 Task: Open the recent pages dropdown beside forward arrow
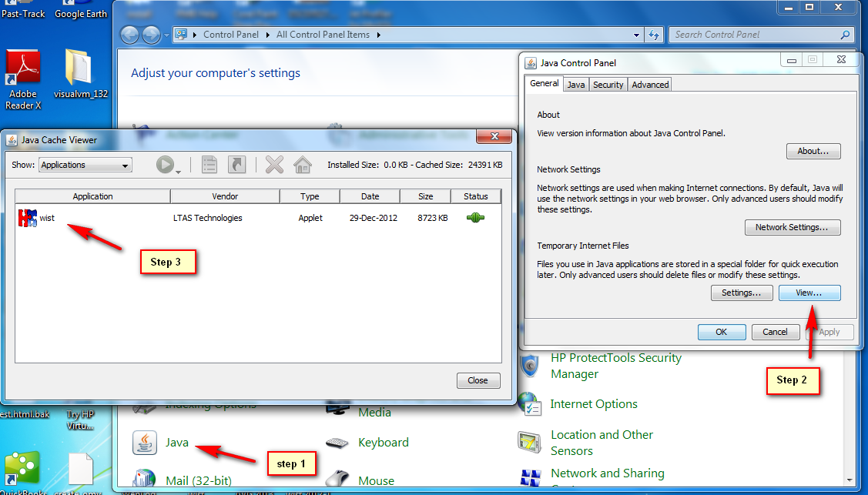click(x=166, y=35)
